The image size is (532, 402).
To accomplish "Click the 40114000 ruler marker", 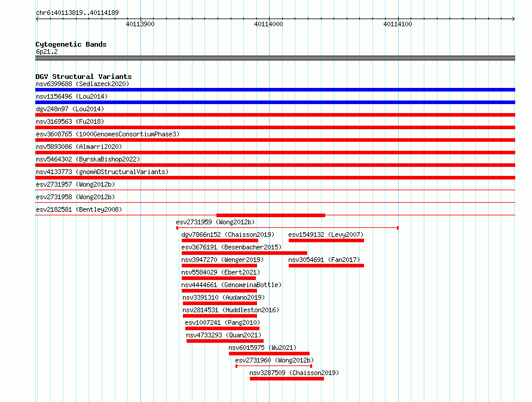I will pyautogui.click(x=269, y=24).
